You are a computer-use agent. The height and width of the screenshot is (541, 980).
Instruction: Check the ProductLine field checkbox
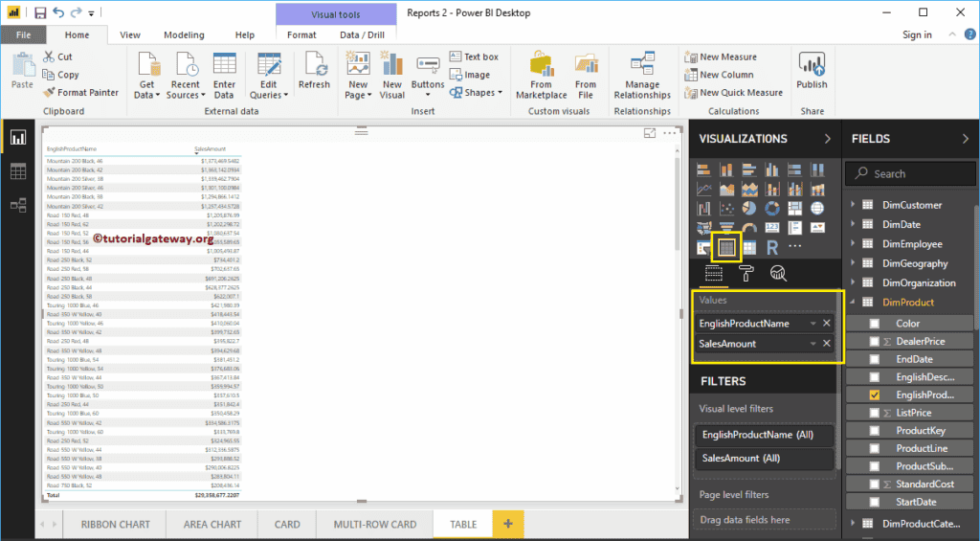[x=875, y=448]
